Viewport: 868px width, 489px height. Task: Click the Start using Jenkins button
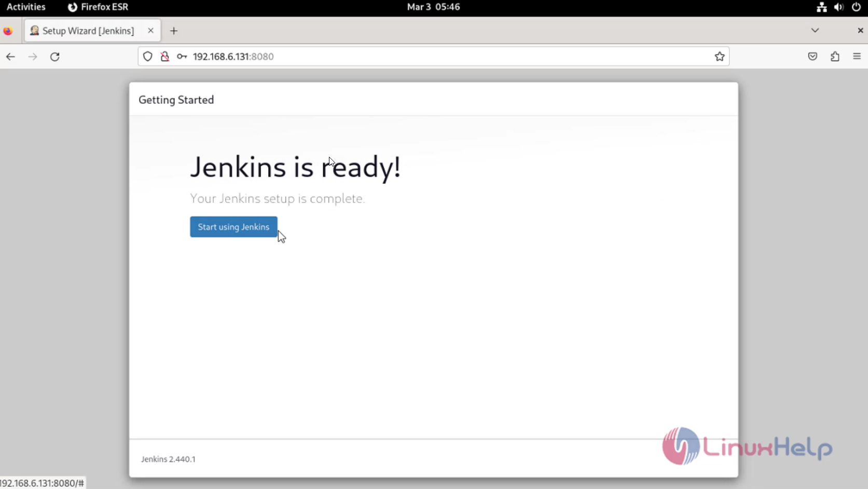(233, 227)
